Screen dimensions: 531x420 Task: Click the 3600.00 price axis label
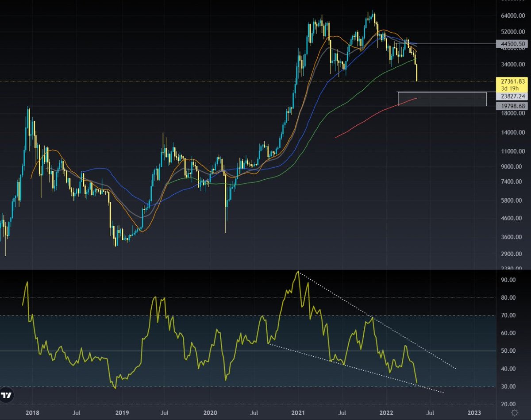[x=512, y=237]
